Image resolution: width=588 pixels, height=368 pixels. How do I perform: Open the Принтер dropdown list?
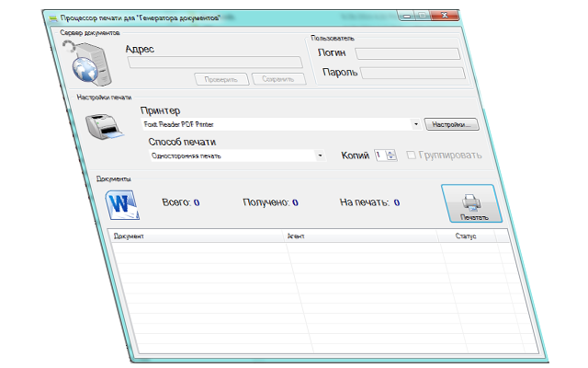click(415, 124)
